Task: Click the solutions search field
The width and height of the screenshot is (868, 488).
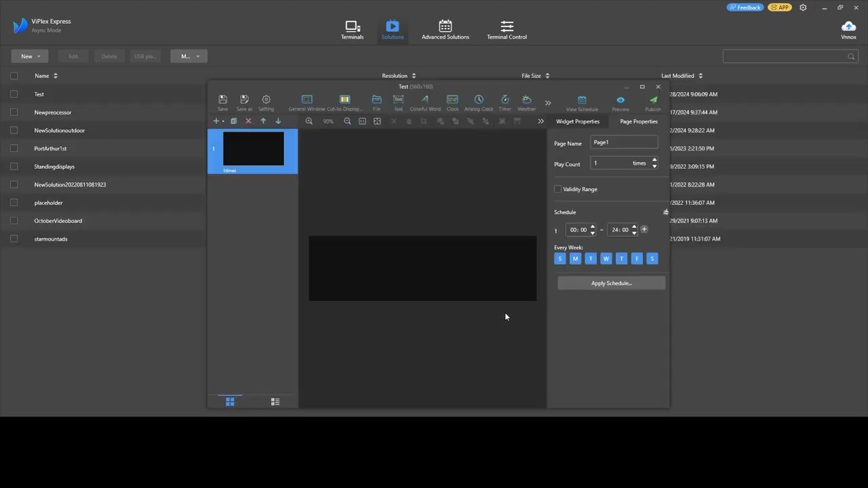Action: tap(790, 56)
